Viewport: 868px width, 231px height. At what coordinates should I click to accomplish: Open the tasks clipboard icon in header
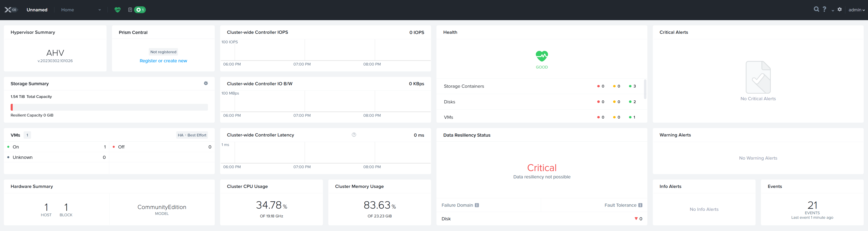(x=130, y=10)
